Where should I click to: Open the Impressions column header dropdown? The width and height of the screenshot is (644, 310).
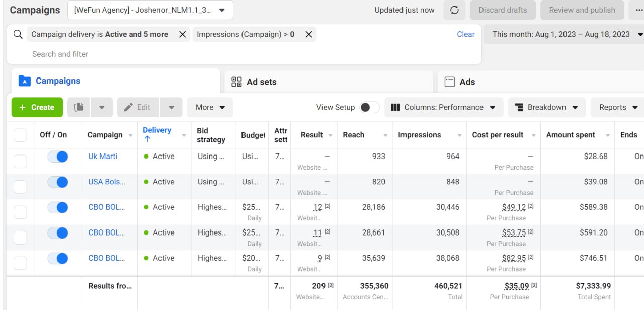pyautogui.click(x=460, y=135)
